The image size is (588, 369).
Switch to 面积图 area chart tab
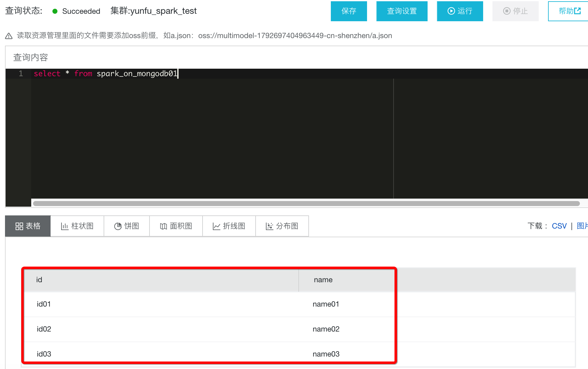pyautogui.click(x=176, y=226)
